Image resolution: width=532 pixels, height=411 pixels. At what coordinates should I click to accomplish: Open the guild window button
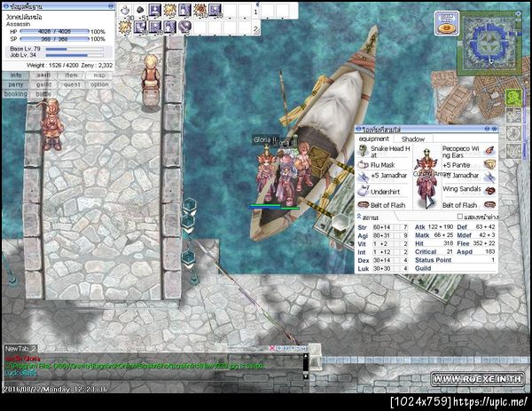(x=43, y=84)
